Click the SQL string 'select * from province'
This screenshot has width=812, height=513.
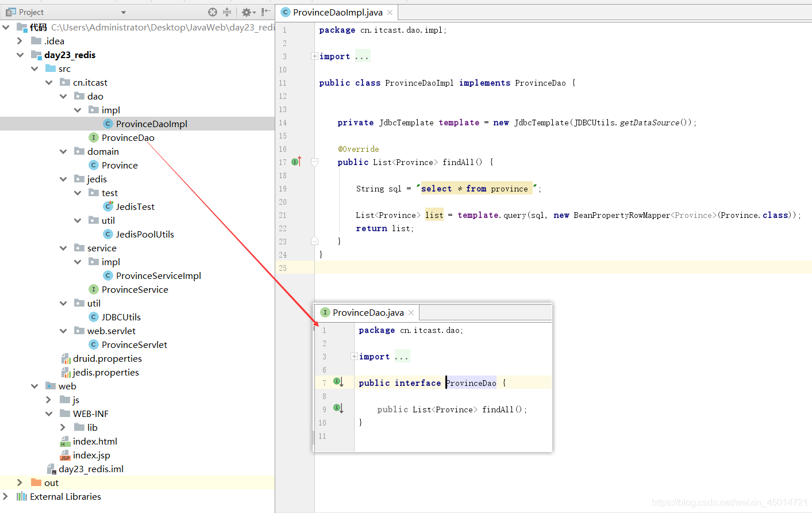476,189
